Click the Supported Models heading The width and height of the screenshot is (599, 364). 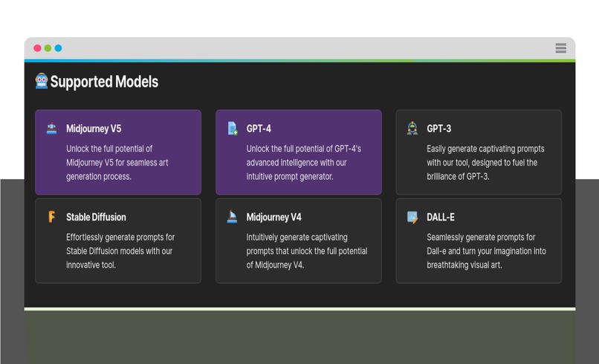[104, 82]
